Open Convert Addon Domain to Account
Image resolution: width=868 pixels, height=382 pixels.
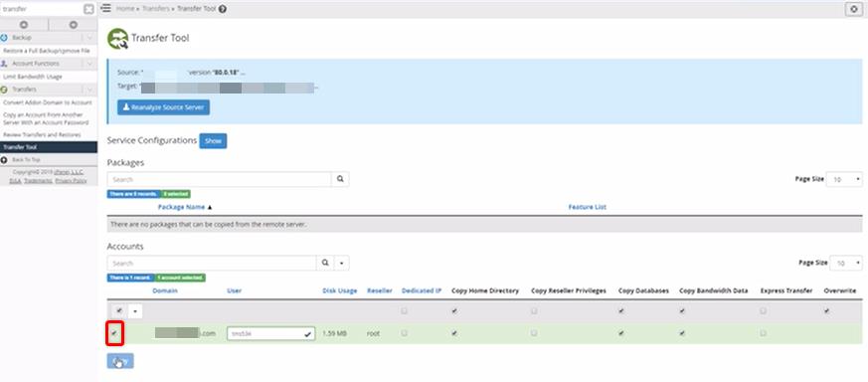48,102
